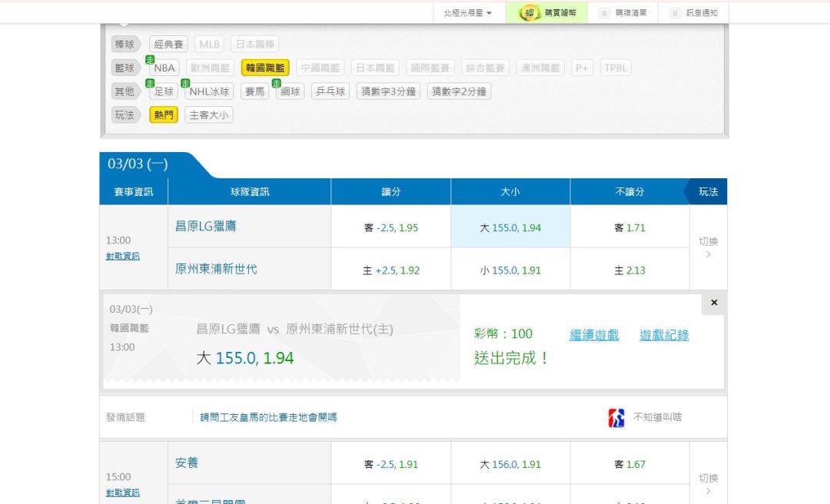Click team name 昌原LG獵鷹
The image size is (830, 504).
click(206, 227)
